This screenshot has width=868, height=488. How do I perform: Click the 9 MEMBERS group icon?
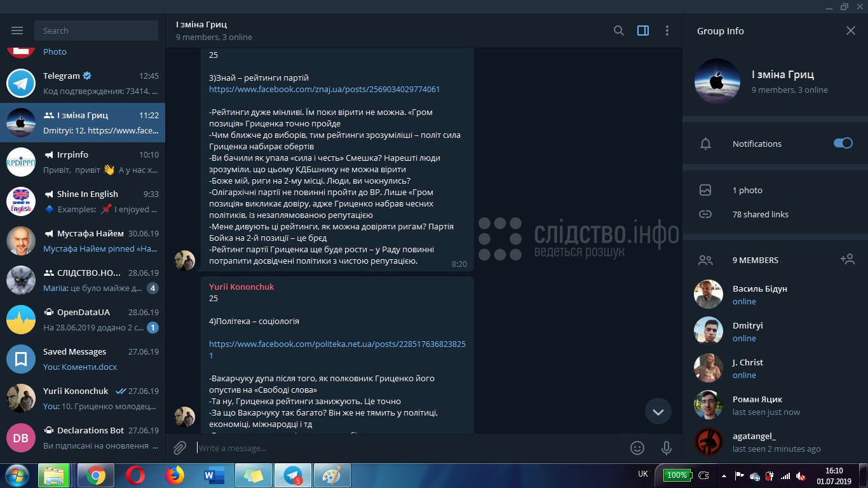(705, 260)
